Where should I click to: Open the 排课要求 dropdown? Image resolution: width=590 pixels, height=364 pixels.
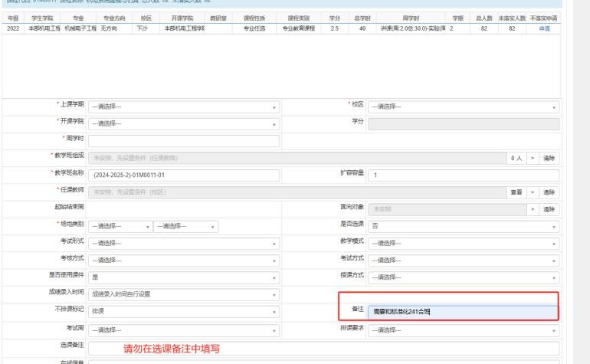(x=464, y=330)
